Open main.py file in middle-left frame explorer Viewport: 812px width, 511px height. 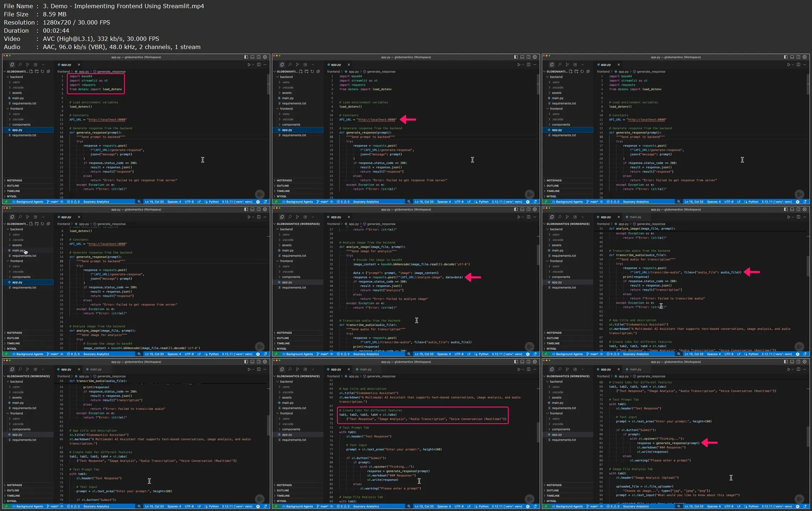28,250
